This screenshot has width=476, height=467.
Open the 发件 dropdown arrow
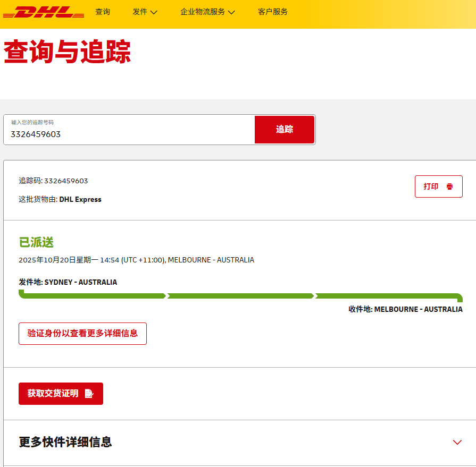coord(154,12)
